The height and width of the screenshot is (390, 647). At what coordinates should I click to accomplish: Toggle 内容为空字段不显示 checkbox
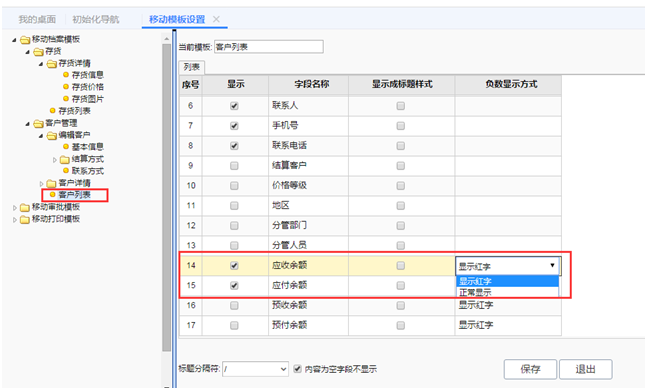(x=297, y=369)
